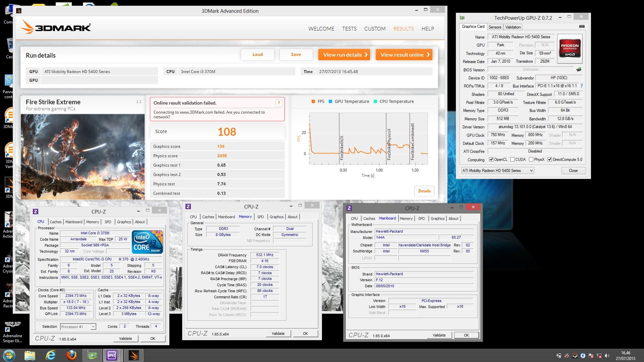Screen dimensions: 644x362
Task: Click View result online button
Action: pos(404,55)
